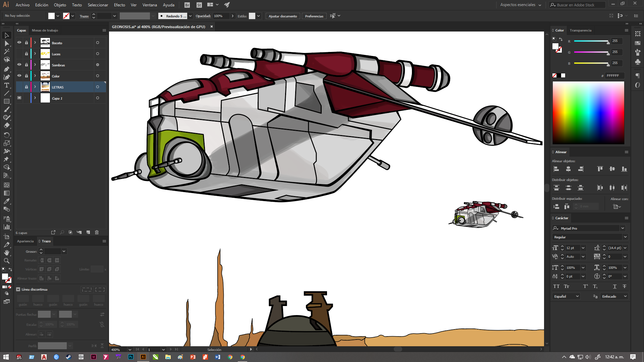This screenshot has width=644, height=362.
Task: Select the Type tool
Action: [x=6, y=85]
